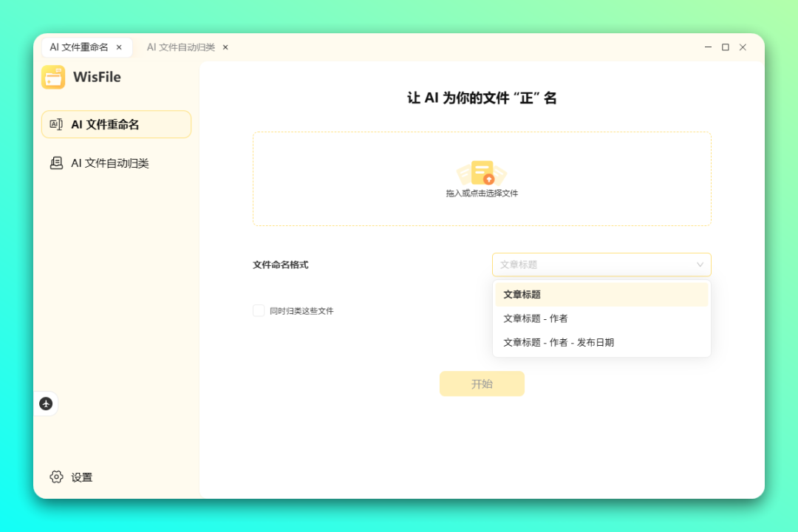The image size is (798, 532).
Task: Open 设置 from the sidebar
Action: click(x=81, y=477)
